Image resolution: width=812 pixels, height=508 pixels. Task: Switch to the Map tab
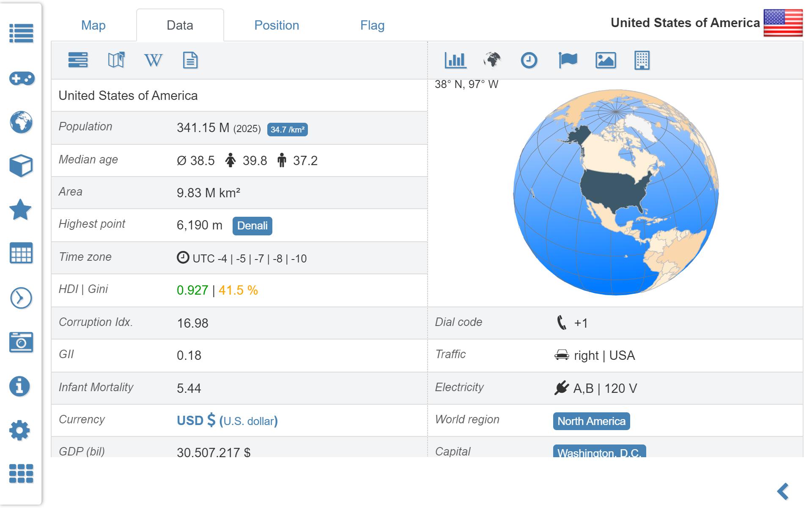pyautogui.click(x=93, y=25)
